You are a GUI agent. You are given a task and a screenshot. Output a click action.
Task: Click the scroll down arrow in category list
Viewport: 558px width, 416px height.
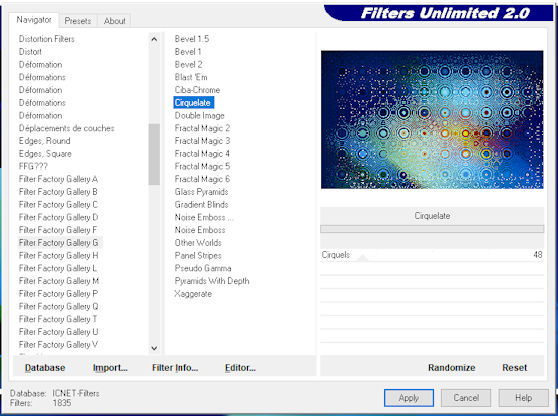(x=154, y=348)
